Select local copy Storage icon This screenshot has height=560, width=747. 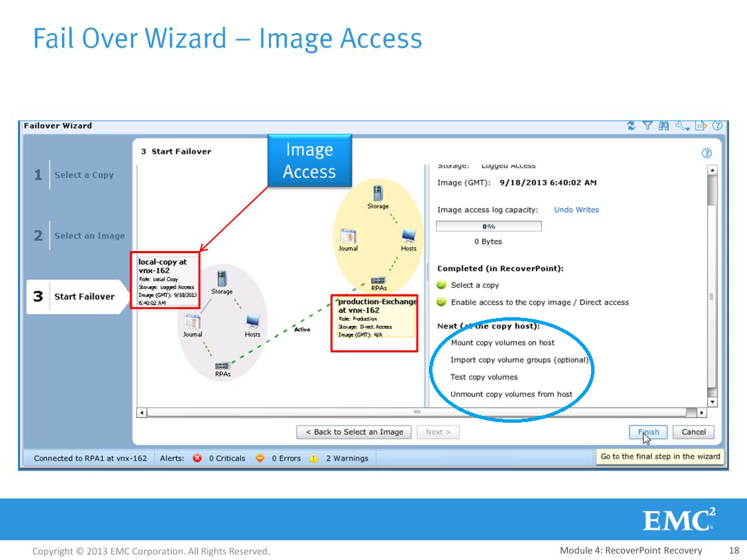[x=221, y=279]
